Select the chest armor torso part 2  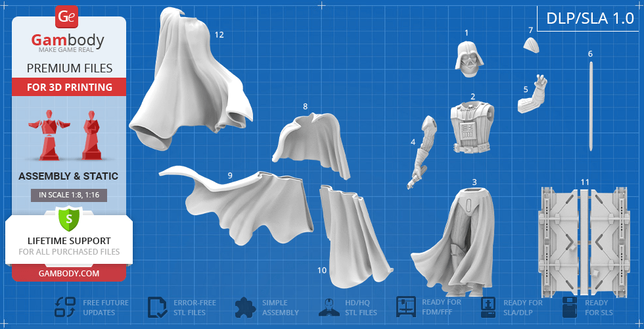472,126
